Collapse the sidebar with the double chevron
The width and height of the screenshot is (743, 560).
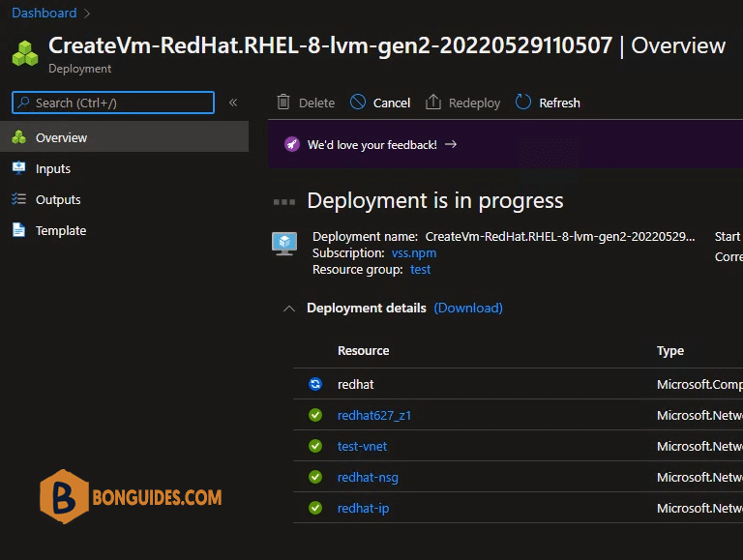233,103
